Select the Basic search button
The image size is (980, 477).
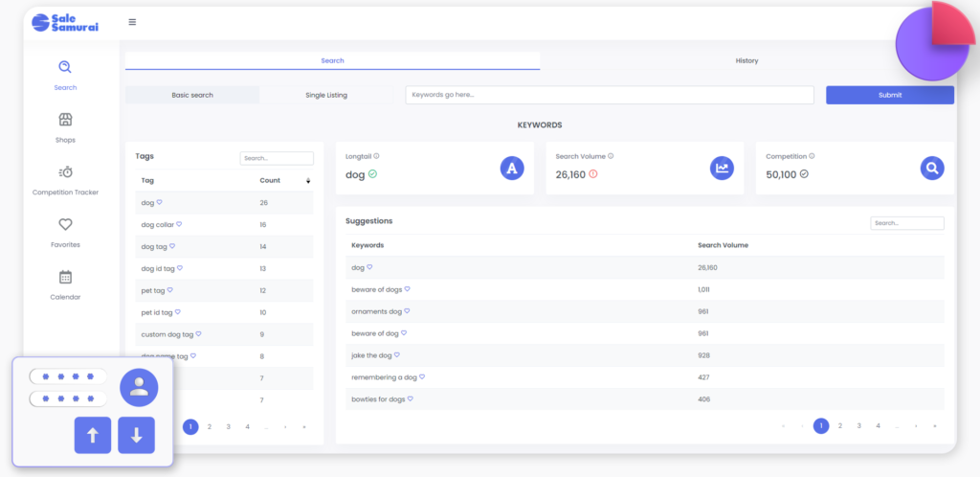(192, 95)
